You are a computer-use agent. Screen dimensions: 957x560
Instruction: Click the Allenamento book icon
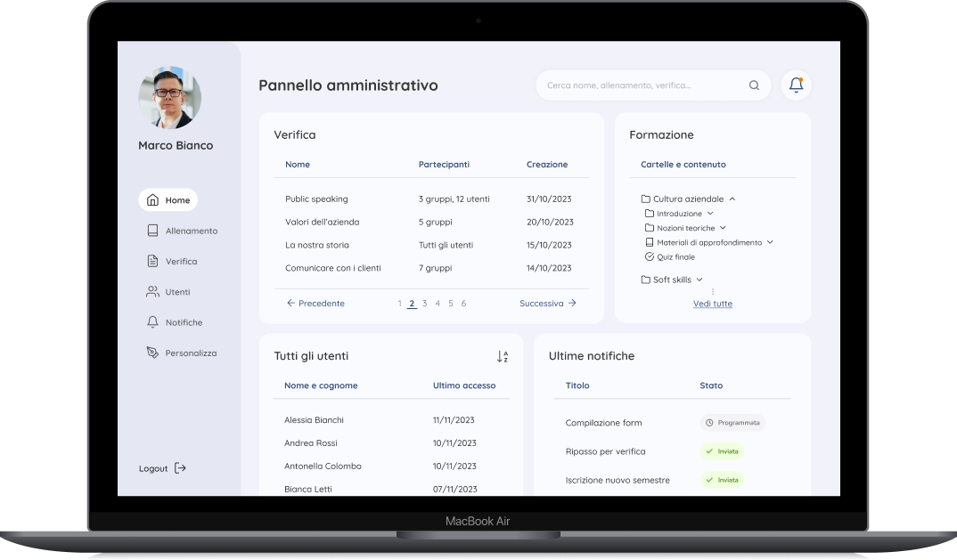[152, 231]
